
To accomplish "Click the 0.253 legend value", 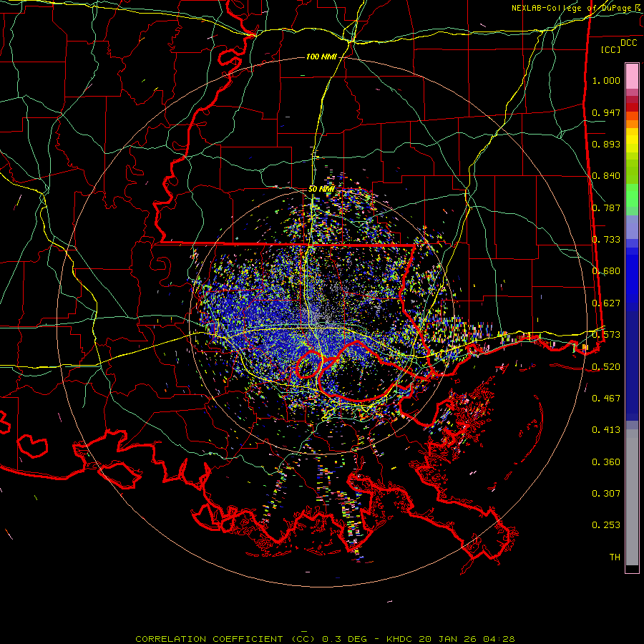I will [606, 525].
